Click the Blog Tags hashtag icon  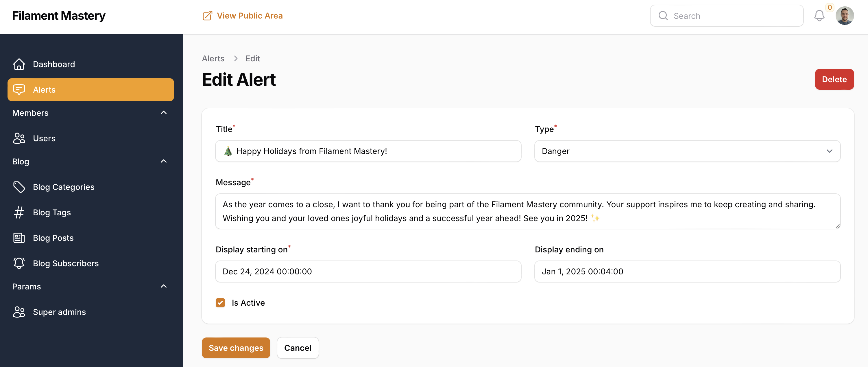pos(19,212)
